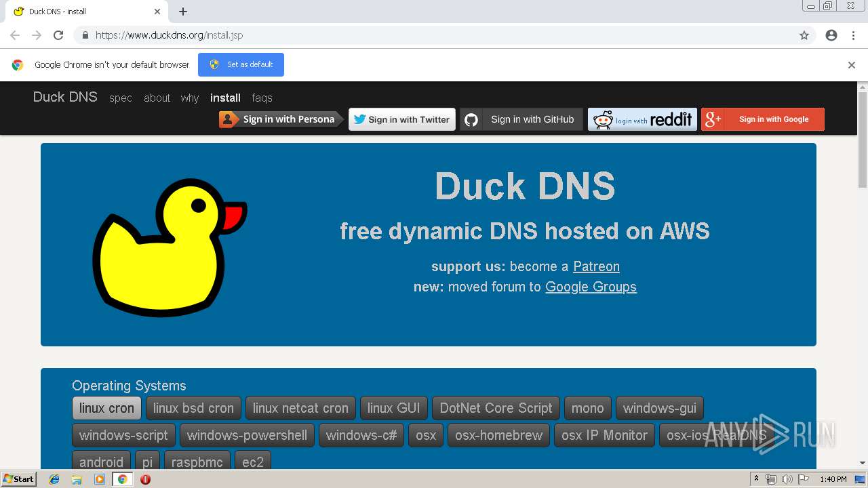This screenshot has height=488, width=868.
Task: Reload the page with the refresh icon
Action: coord(58,35)
